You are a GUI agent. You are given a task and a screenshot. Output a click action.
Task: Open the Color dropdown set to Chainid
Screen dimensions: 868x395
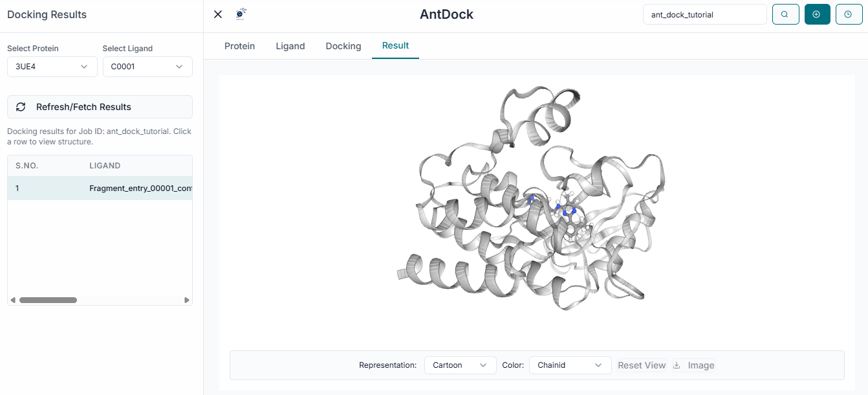570,365
